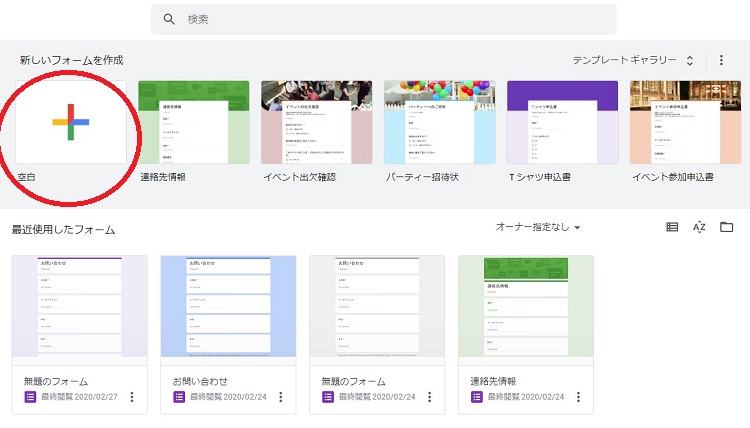The width and height of the screenshot is (750, 428).
Task: Open the イベント参加申込書 template thumbnail
Action: 685,122
